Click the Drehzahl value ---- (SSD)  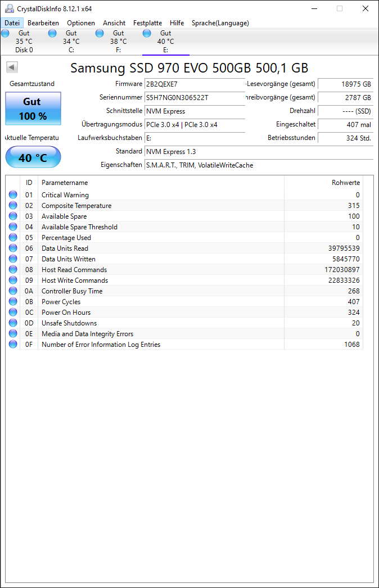[346, 111]
